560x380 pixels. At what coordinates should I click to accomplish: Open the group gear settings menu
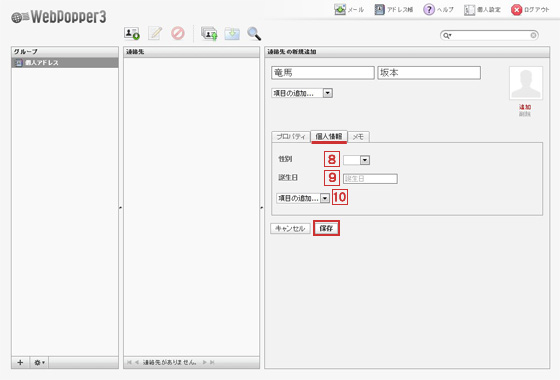tap(39, 362)
